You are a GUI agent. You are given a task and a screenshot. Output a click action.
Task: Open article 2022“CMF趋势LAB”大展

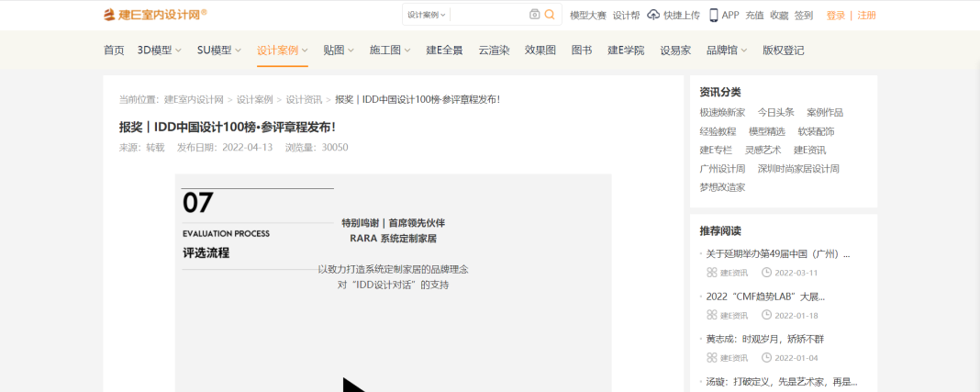[765, 297]
